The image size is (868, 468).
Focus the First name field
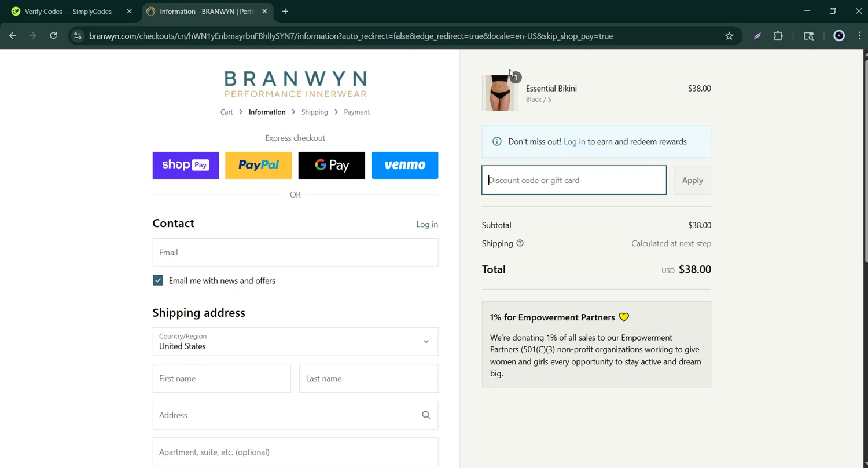coord(222,378)
